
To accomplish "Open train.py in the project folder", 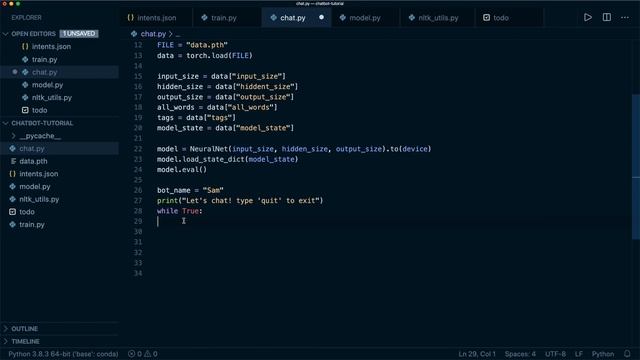I will tap(32, 224).
